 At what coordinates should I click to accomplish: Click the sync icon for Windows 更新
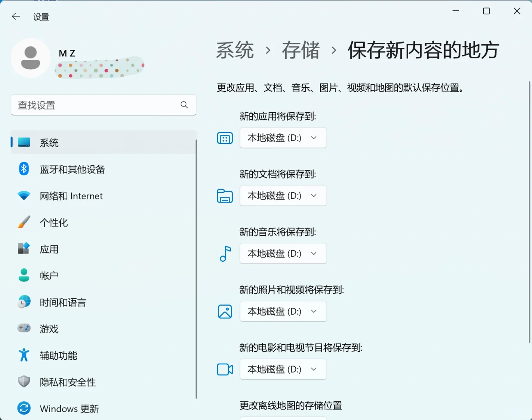click(24, 408)
